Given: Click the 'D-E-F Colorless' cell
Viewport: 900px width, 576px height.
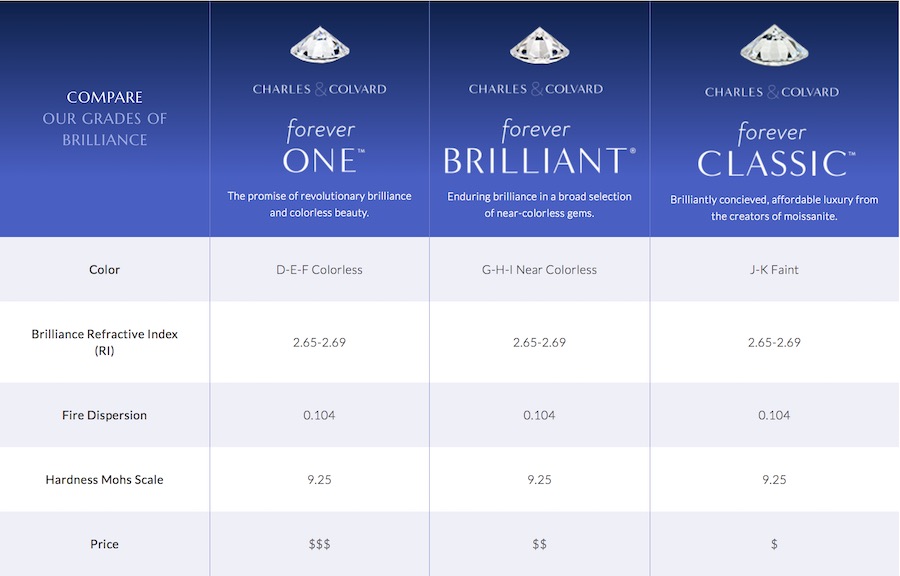Looking at the screenshot, I should (320, 270).
